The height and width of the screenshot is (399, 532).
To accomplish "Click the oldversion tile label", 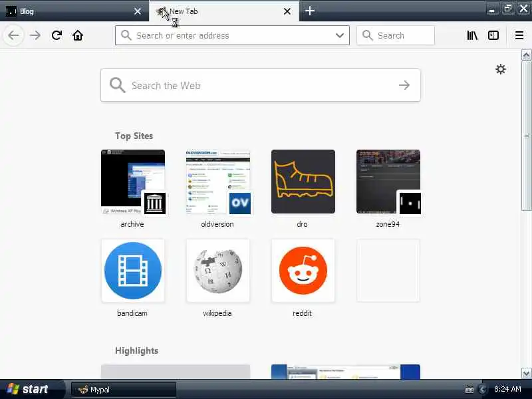I will click(217, 224).
